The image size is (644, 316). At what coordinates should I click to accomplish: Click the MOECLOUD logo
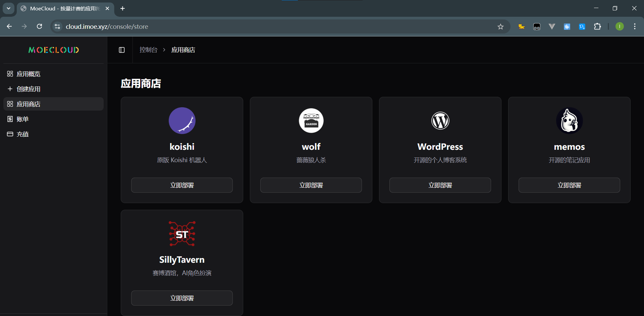pyautogui.click(x=54, y=50)
